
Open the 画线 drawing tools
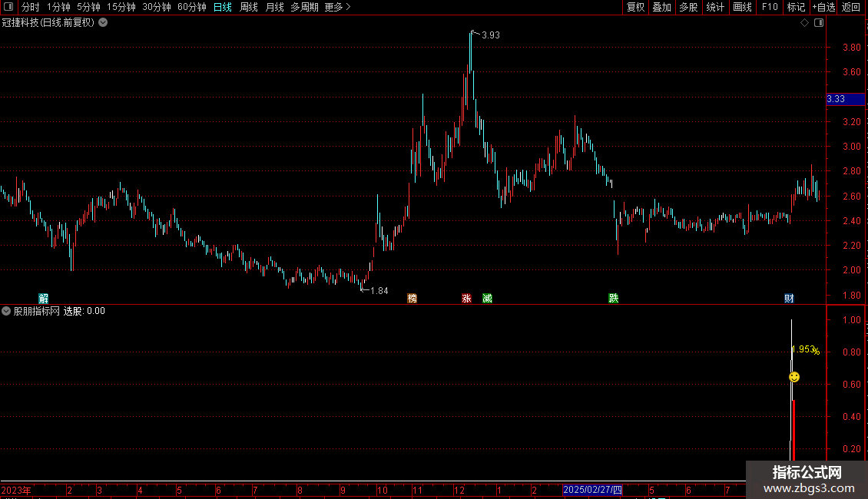point(742,7)
